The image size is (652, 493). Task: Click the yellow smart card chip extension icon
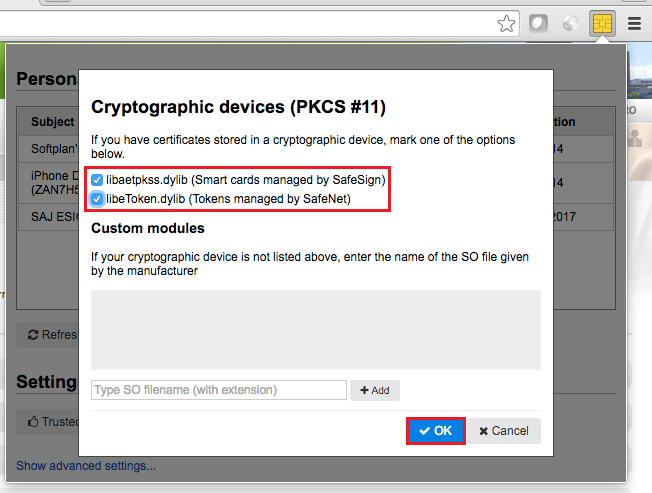pyautogui.click(x=602, y=23)
